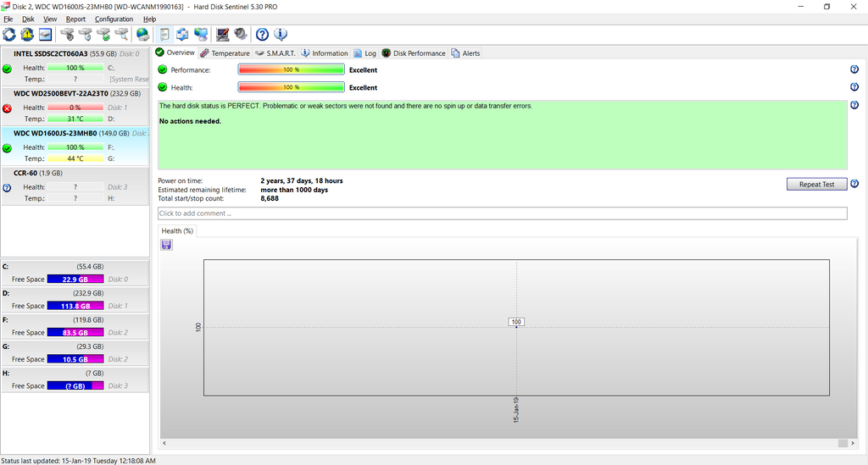Select WDC WD2500BEVT-22A23T0 disk entry

75,106
